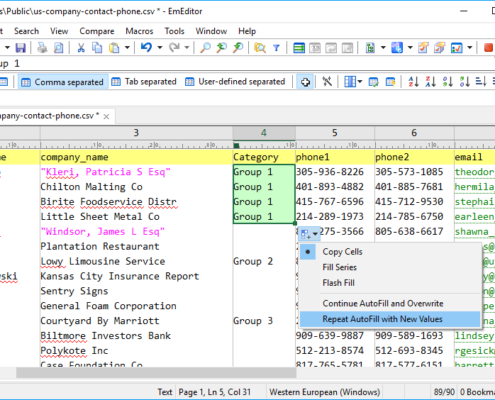Click the blue globe toolbar icon

(397, 48)
